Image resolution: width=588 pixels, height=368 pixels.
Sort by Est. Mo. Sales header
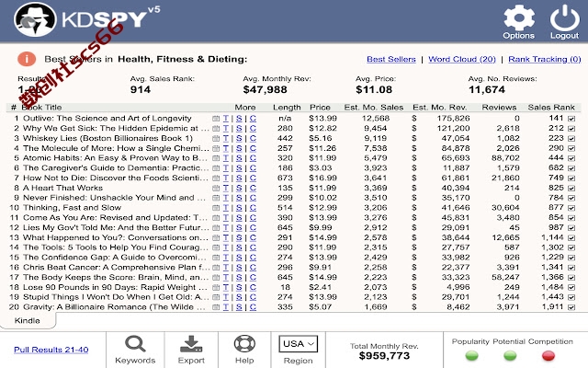pyautogui.click(x=374, y=108)
